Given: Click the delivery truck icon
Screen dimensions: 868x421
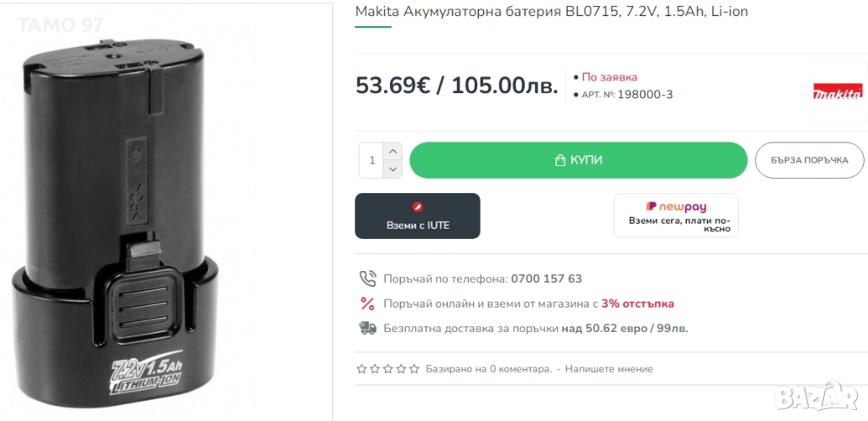Looking at the screenshot, I should pos(367,328).
